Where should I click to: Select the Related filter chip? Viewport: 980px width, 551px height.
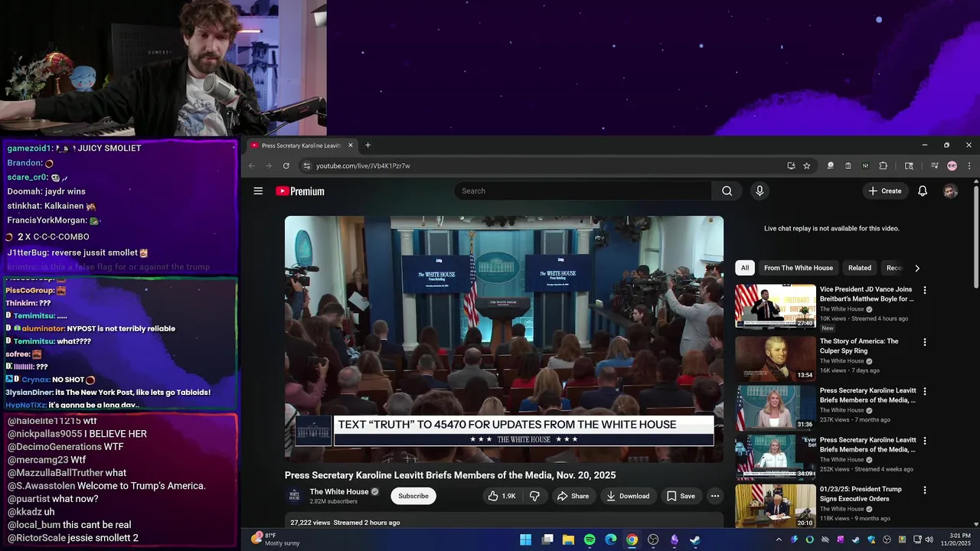coord(859,268)
